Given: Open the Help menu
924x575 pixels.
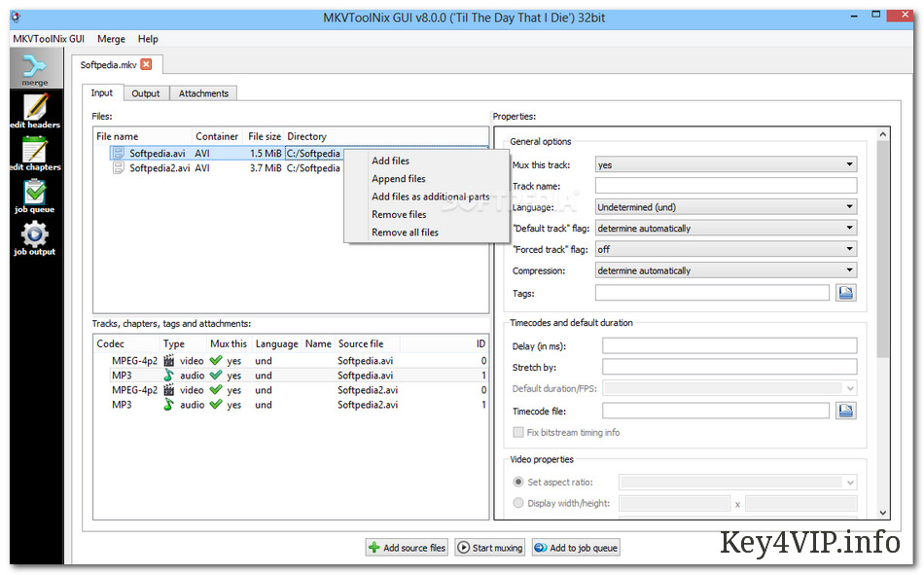Looking at the screenshot, I should (148, 39).
